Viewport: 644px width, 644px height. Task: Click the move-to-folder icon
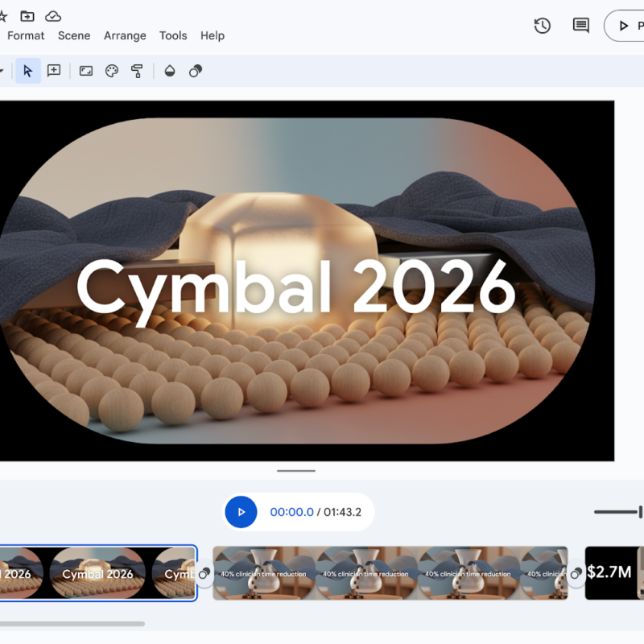click(27, 16)
